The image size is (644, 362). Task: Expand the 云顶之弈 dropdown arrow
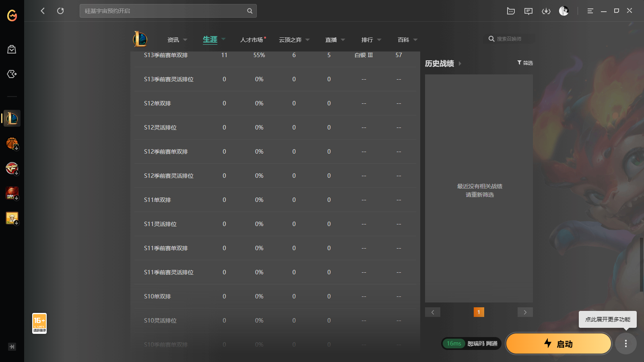coord(308,40)
